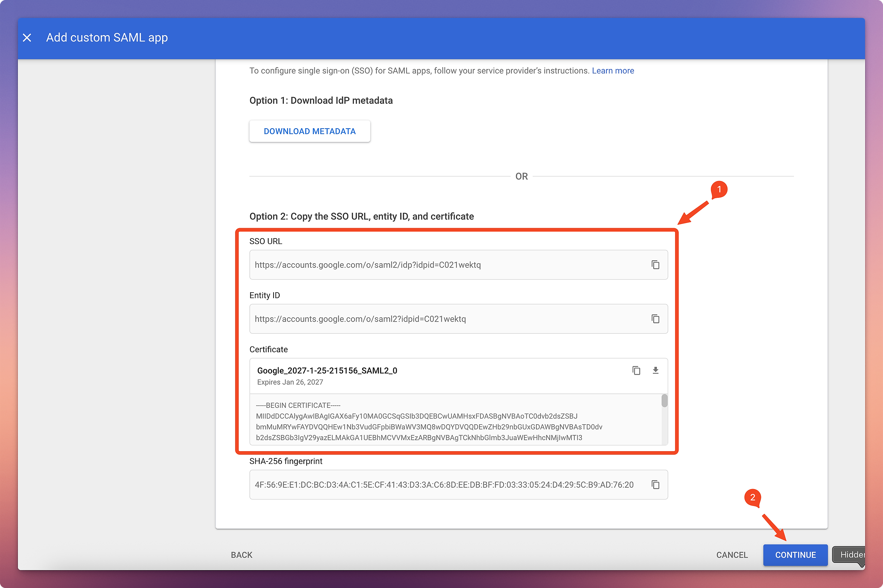Click the Cancel button
This screenshot has height=588, width=883.
(731, 555)
